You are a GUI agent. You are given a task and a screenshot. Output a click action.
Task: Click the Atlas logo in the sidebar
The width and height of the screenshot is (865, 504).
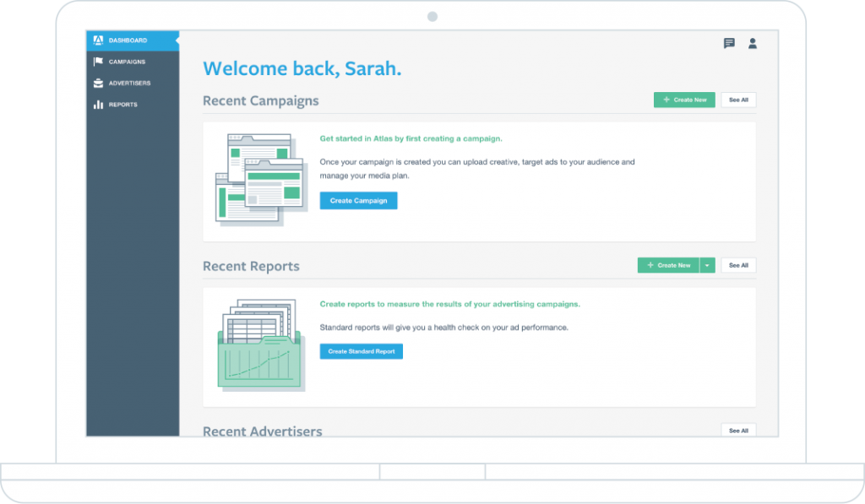[98, 41]
